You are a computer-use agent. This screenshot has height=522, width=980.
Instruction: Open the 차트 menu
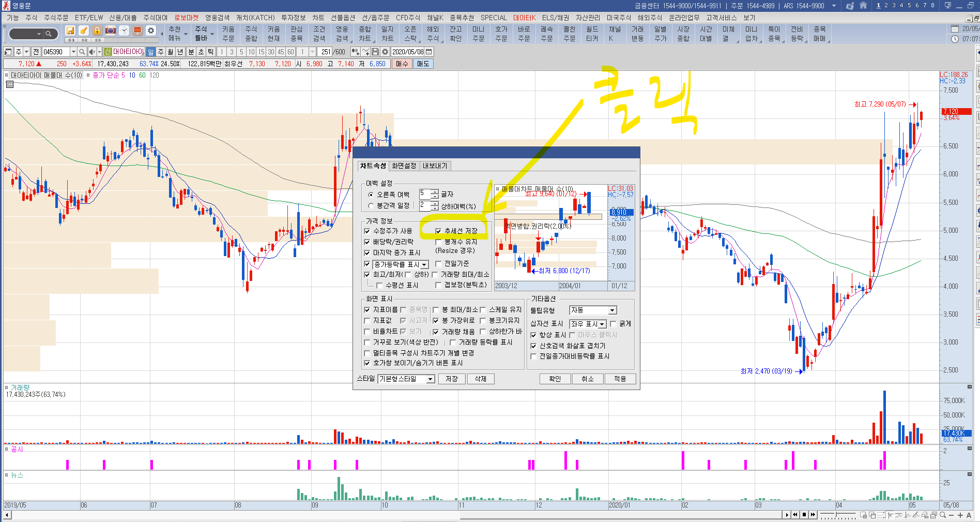coord(318,18)
